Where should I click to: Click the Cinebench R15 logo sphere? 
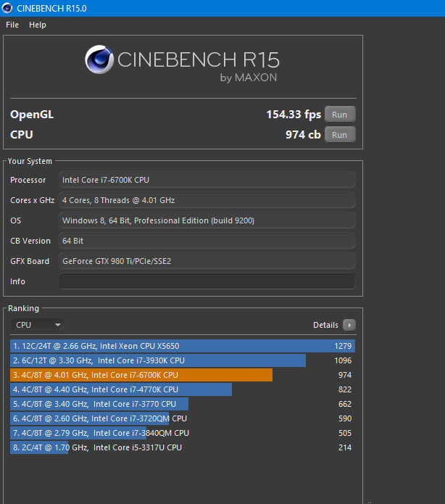point(99,59)
